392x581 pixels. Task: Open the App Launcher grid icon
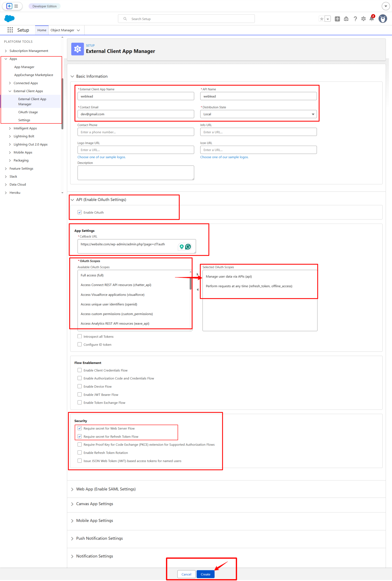tap(10, 30)
